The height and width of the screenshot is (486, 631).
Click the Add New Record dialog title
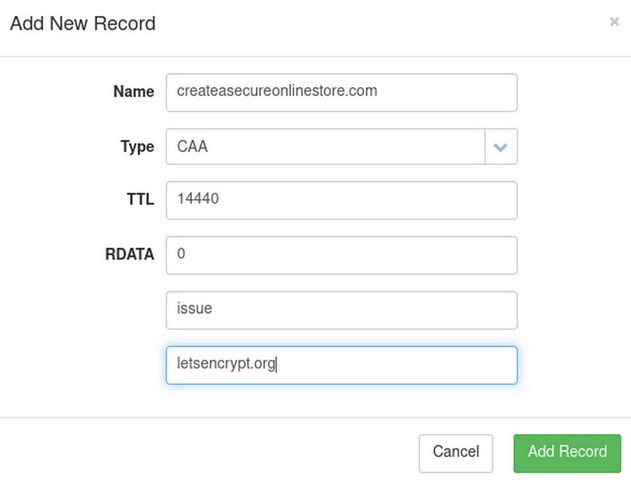click(83, 23)
